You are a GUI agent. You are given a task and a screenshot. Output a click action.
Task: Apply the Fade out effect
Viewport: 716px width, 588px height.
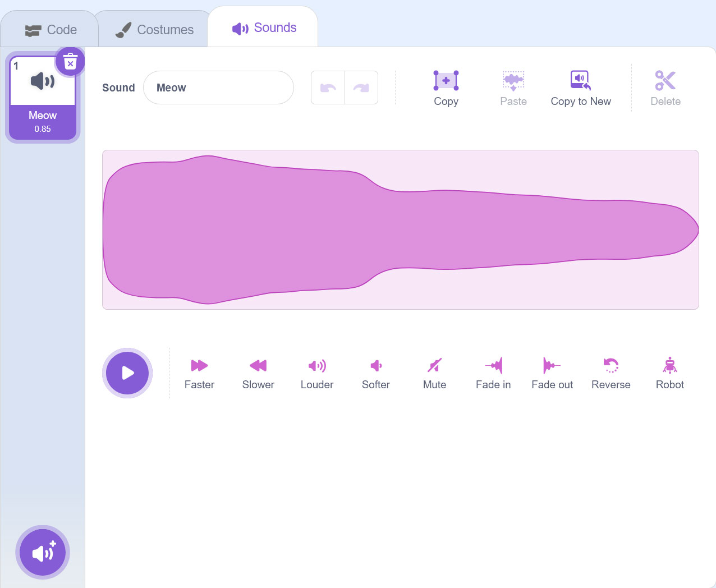(x=552, y=373)
